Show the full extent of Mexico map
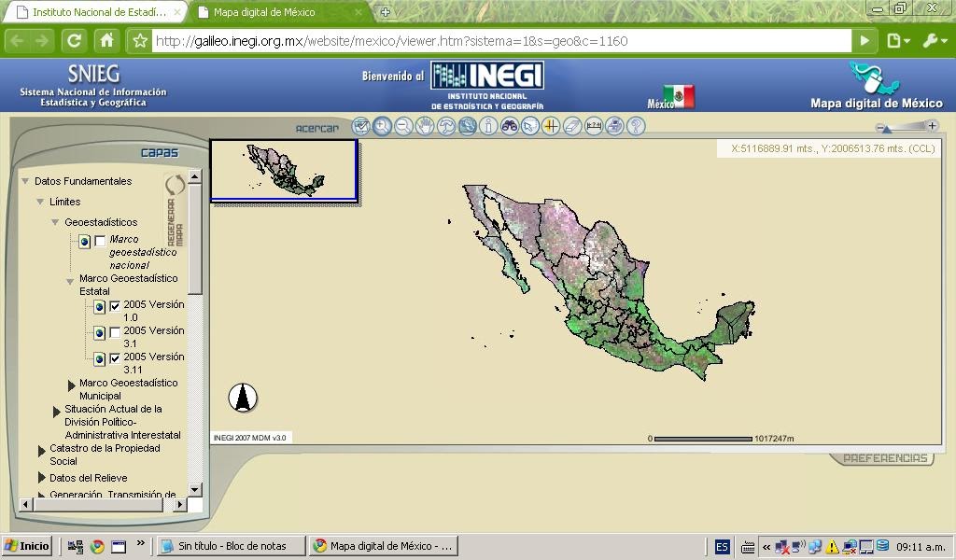 coord(467,126)
